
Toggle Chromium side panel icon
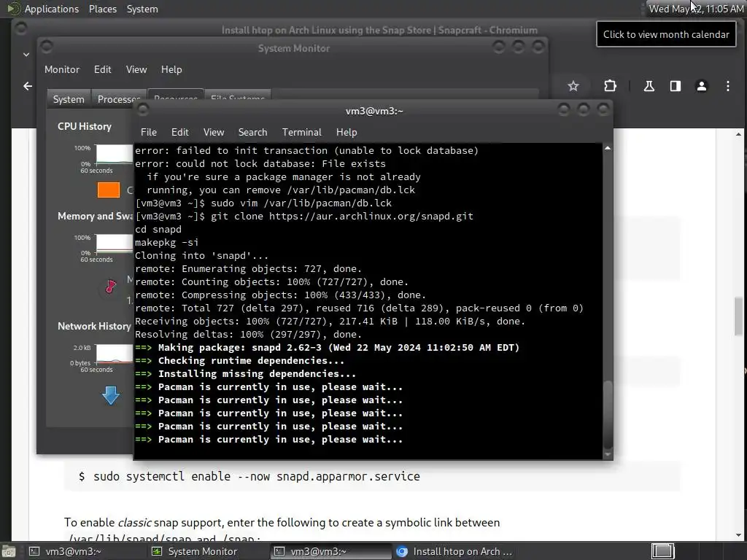[x=675, y=86]
